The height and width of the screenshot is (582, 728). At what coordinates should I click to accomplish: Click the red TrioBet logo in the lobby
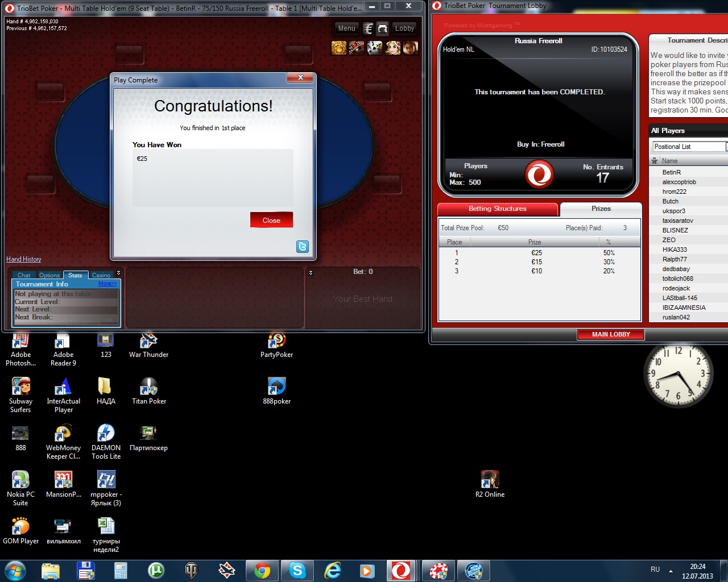pyautogui.click(x=539, y=174)
